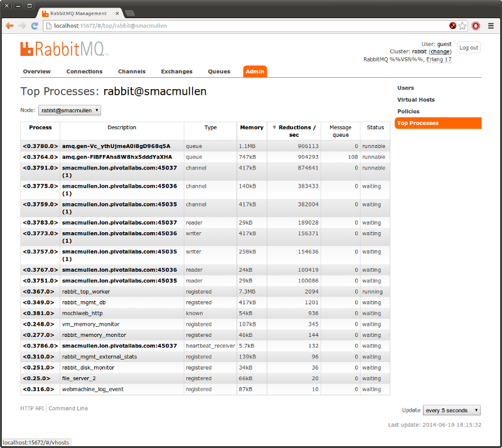The height and width of the screenshot is (448, 502).
Task: Click the Description column header
Action: tap(122, 127)
